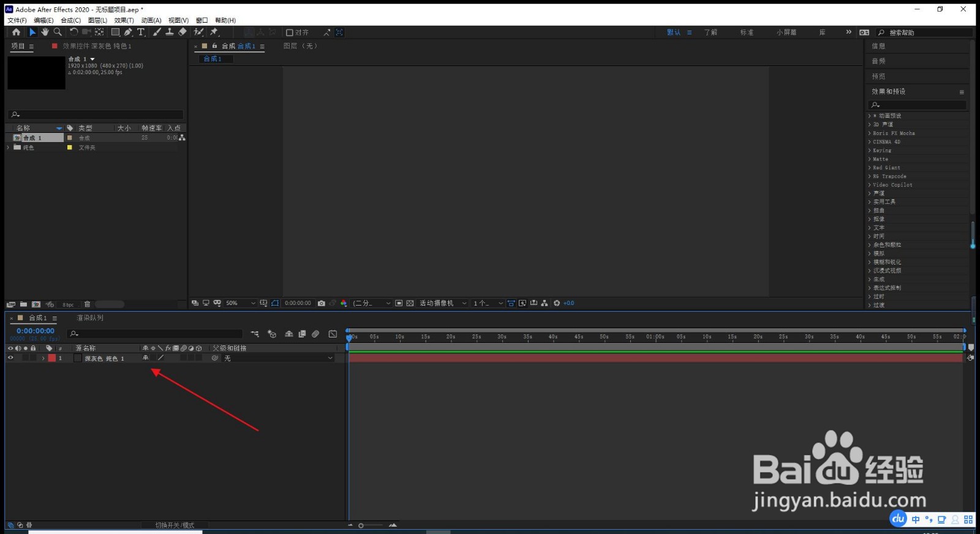Open the 文件(F) menu
Image resolution: width=980 pixels, height=534 pixels.
17,20
